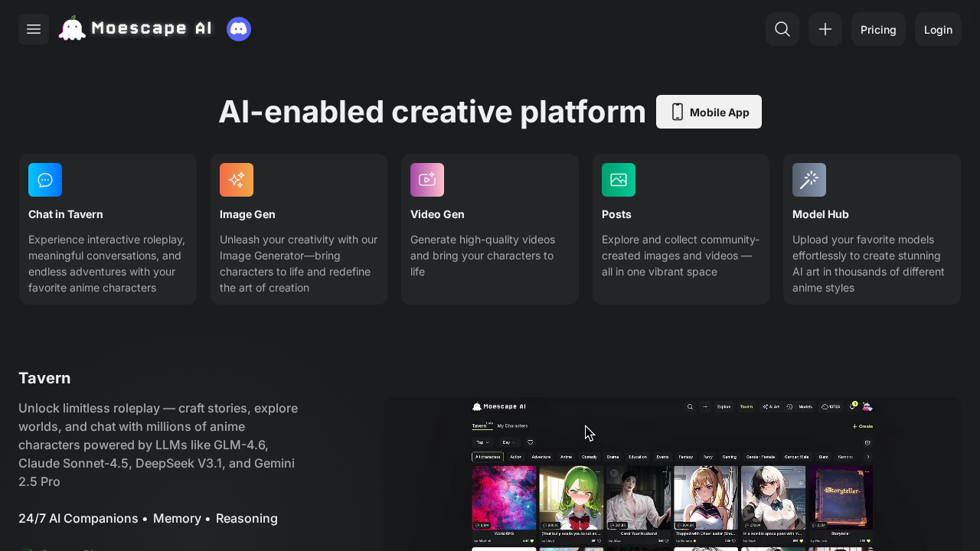Open the Posts picture icon
The height and width of the screenshot is (551, 980).
[x=619, y=180]
